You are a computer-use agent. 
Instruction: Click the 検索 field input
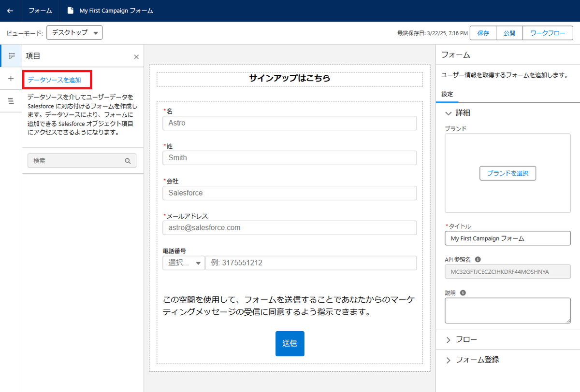pyautogui.click(x=82, y=161)
